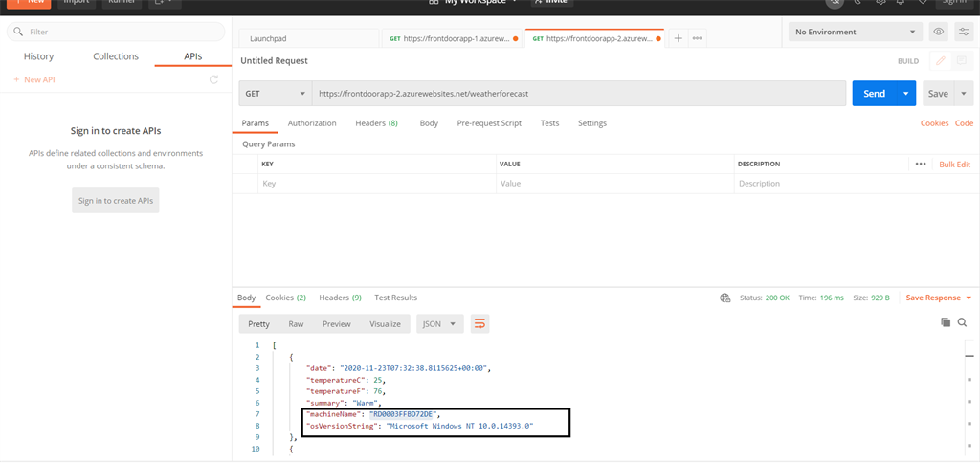Click the pencil edit icon beside BUILD
The image size is (980, 463).
(x=940, y=61)
